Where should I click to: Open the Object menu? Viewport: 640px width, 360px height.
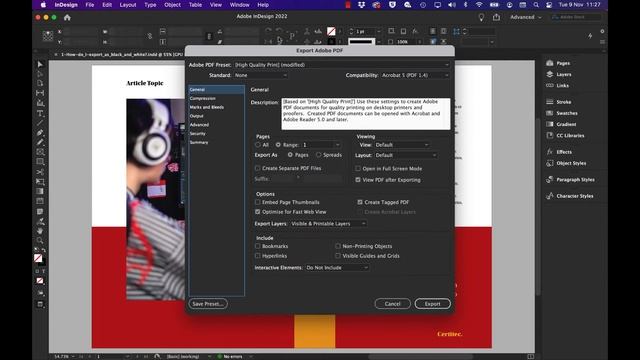click(x=172, y=5)
